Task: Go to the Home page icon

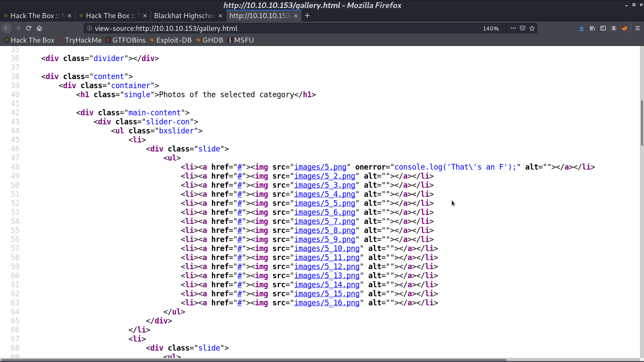Action: click(39, 28)
